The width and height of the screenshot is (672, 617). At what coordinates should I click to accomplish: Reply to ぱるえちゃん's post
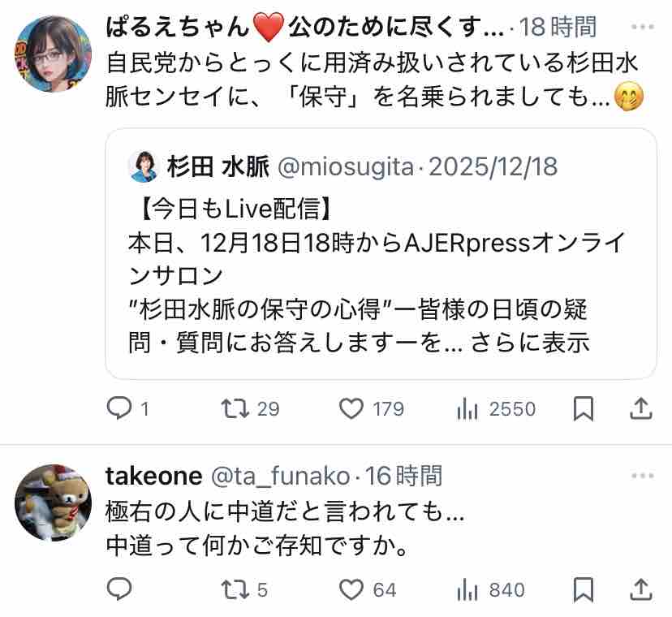(x=119, y=408)
